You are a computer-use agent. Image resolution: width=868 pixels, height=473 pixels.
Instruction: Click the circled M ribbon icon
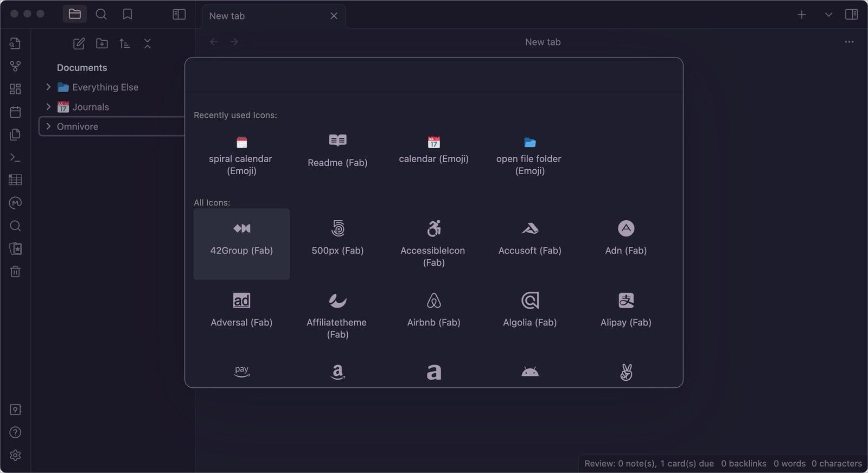click(15, 203)
